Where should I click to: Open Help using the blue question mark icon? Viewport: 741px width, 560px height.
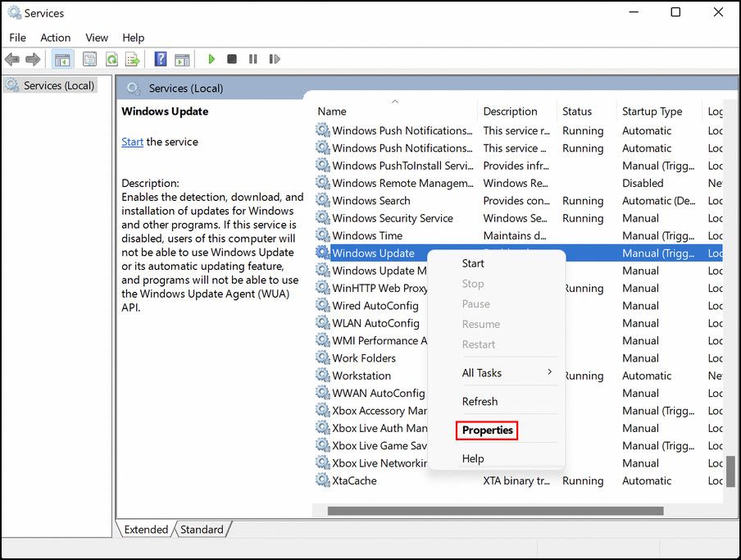tap(161, 58)
